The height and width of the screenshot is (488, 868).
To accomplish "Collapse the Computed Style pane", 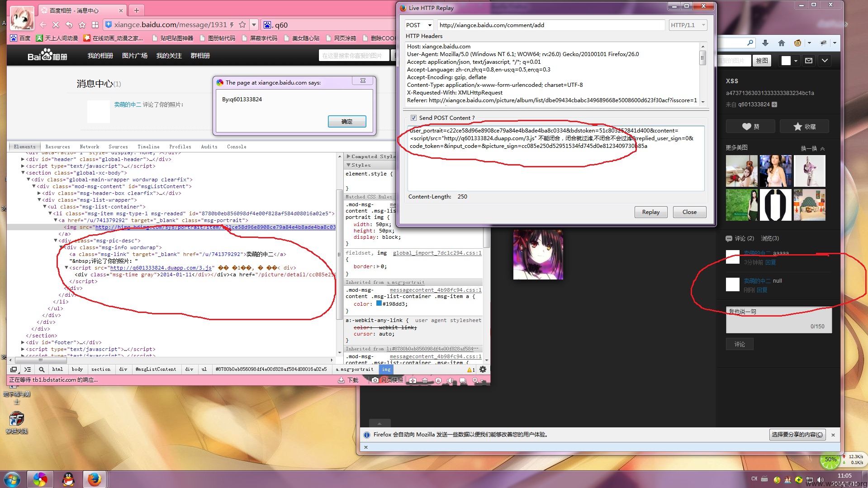I will point(348,156).
